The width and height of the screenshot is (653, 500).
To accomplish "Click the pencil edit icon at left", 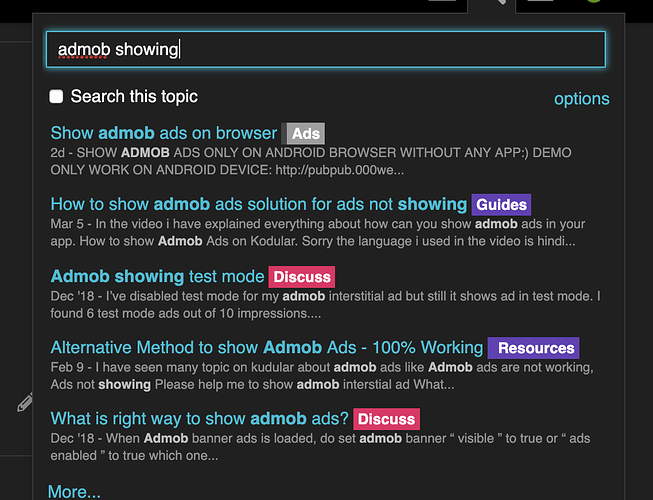I will (25, 402).
